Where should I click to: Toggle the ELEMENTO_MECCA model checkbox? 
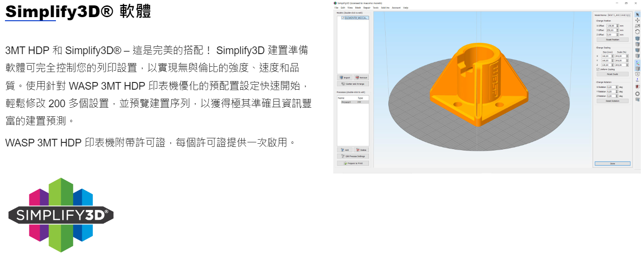(x=343, y=18)
